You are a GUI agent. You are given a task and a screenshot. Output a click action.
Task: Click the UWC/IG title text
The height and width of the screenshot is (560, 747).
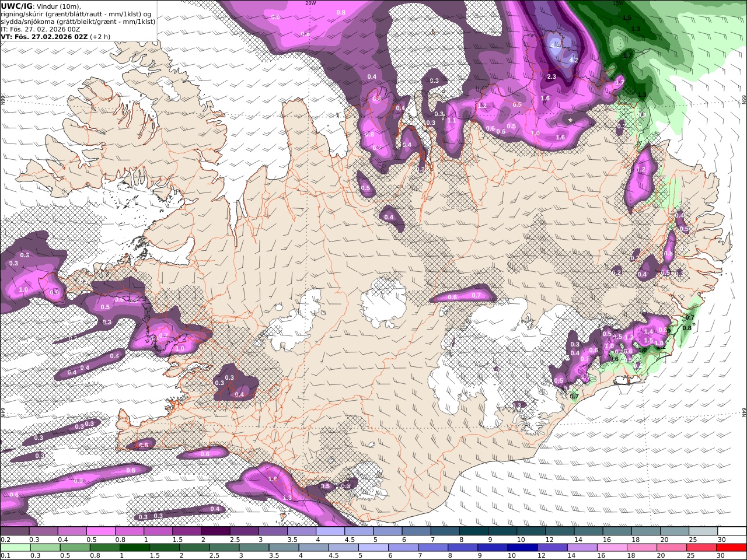point(17,6)
